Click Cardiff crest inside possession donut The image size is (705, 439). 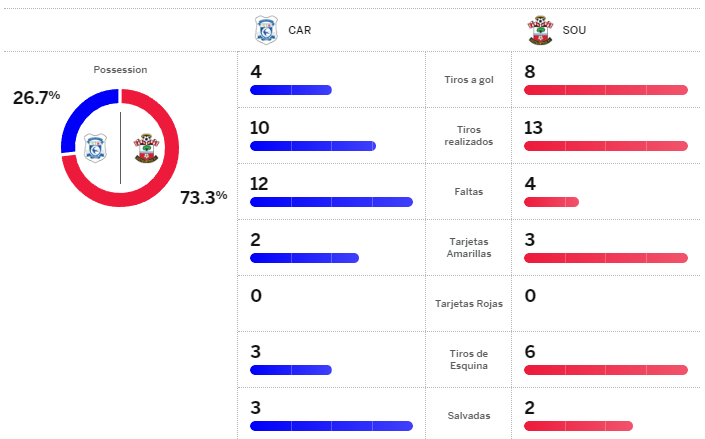pyautogui.click(x=96, y=148)
